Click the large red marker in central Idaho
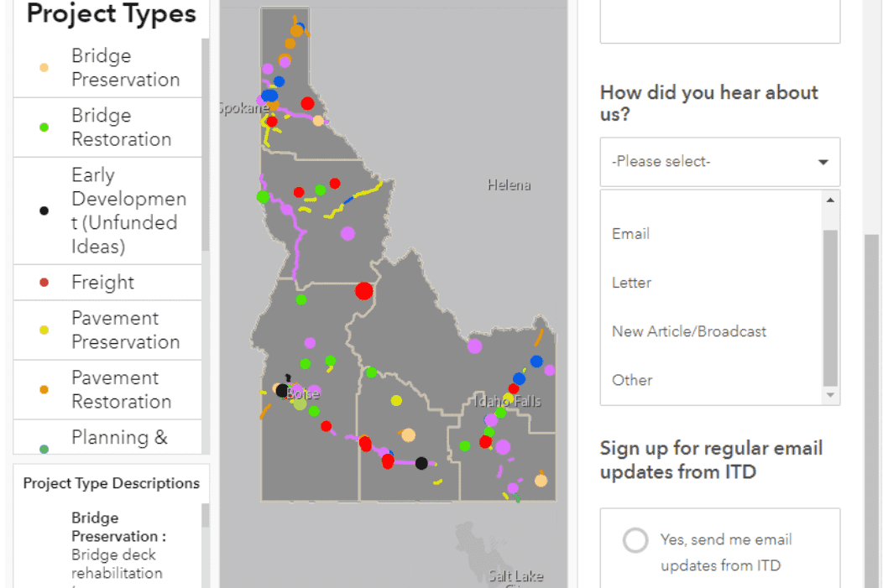The width and height of the screenshot is (883, 588). click(363, 291)
